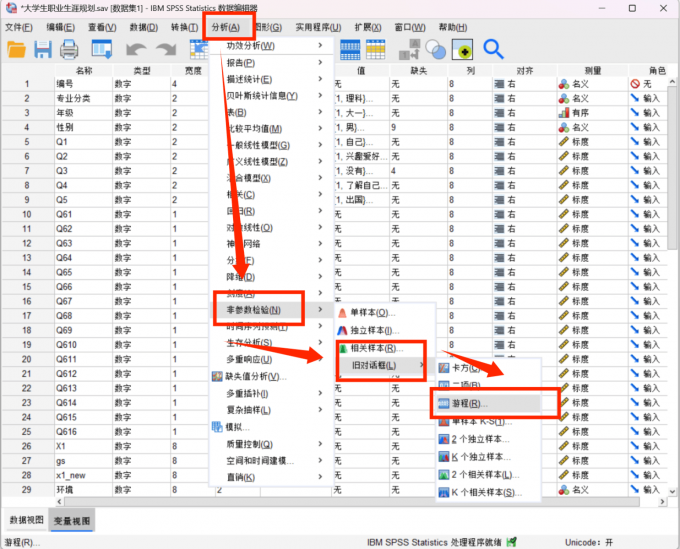Open the 转换(T) menu

pyautogui.click(x=184, y=27)
